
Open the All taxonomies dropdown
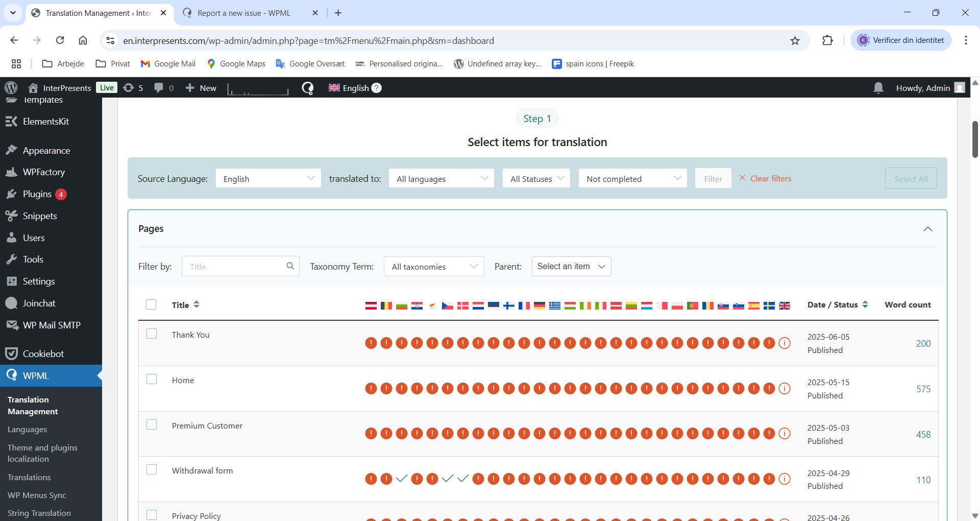pyautogui.click(x=434, y=267)
